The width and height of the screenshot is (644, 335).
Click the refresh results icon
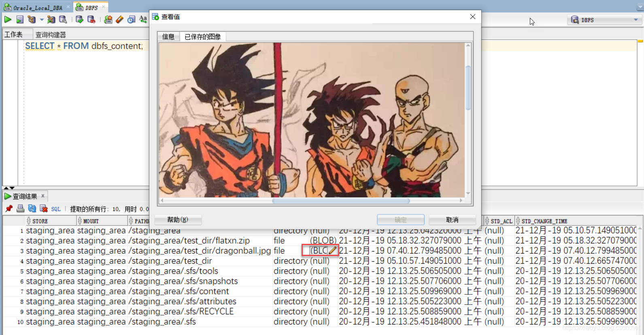point(32,209)
